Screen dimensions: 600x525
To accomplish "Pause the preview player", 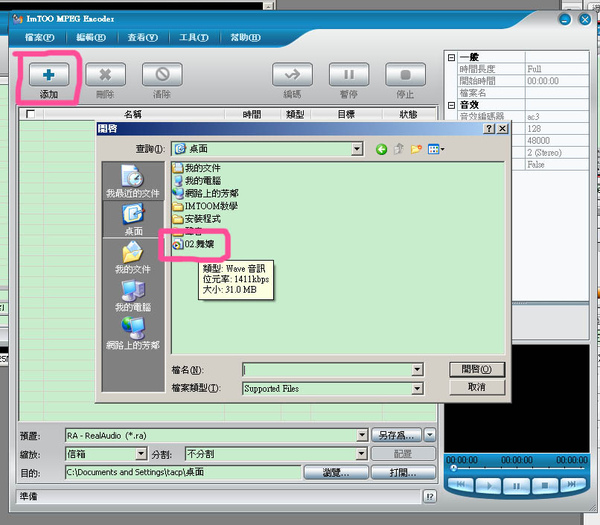I will click(516, 486).
